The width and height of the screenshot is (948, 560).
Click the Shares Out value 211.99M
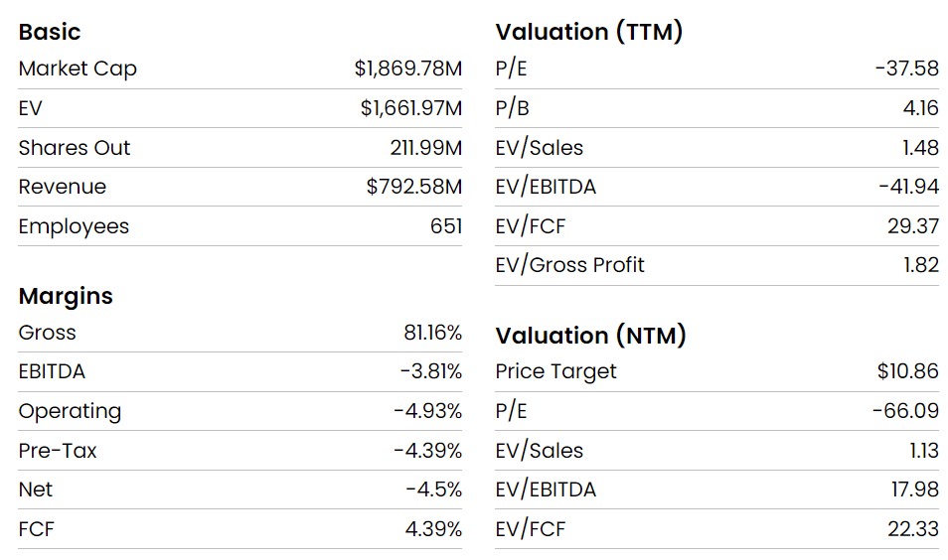(425, 148)
